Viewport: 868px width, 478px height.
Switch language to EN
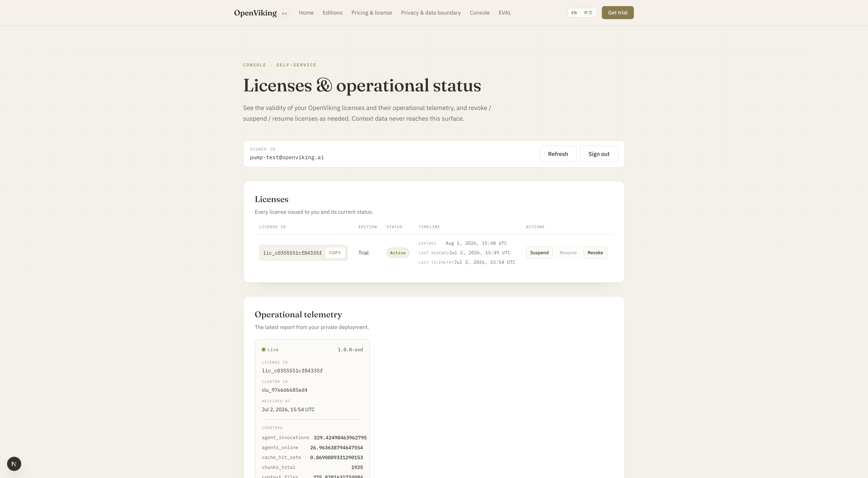[x=574, y=13]
